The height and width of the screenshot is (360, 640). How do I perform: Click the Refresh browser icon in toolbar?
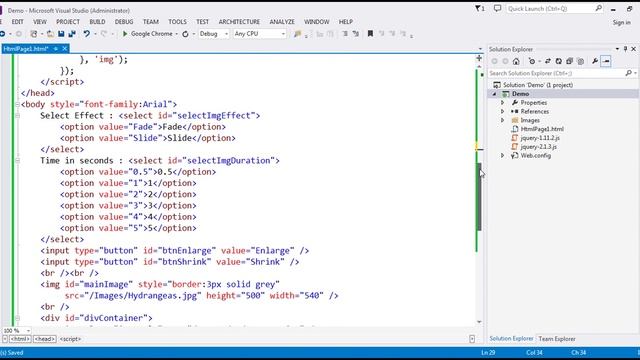pos(185,34)
